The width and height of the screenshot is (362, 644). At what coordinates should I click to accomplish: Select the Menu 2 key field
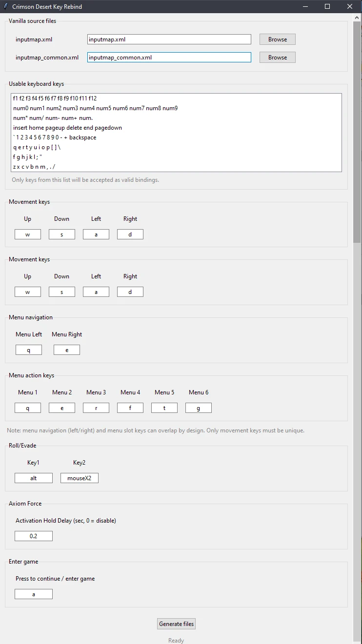pos(62,408)
